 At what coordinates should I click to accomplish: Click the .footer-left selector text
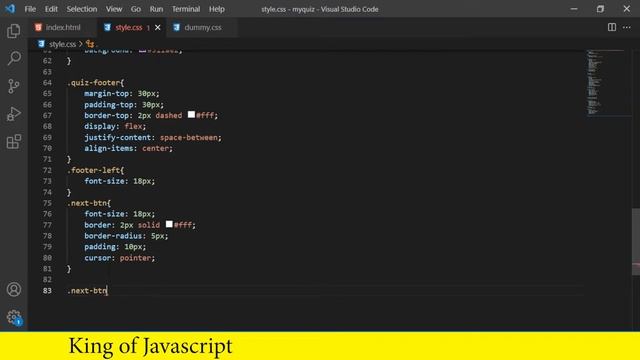coord(93,170)
